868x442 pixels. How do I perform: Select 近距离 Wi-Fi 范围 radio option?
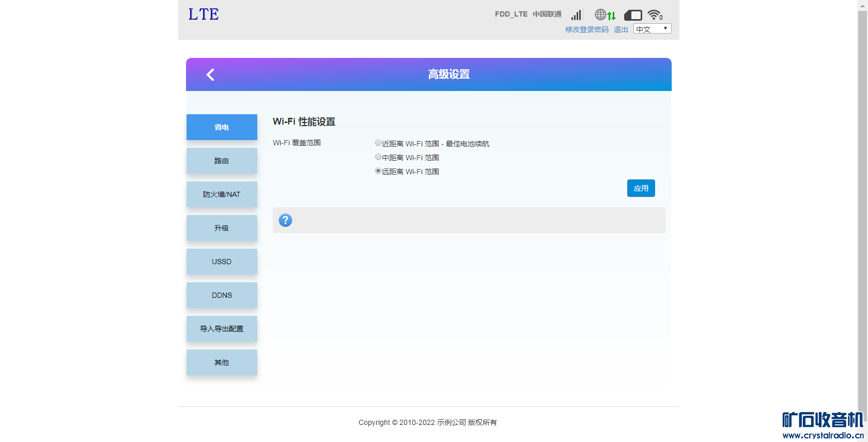[x=378, y=143]
